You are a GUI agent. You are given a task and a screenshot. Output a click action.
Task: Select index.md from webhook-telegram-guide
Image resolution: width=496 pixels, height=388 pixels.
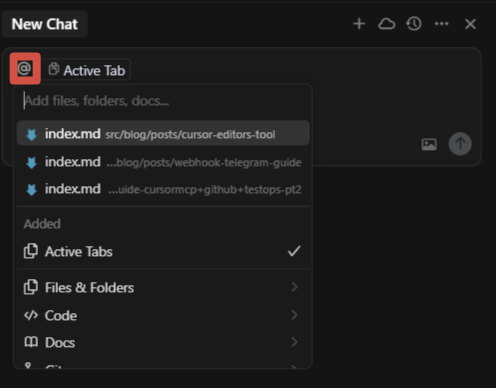163,162
